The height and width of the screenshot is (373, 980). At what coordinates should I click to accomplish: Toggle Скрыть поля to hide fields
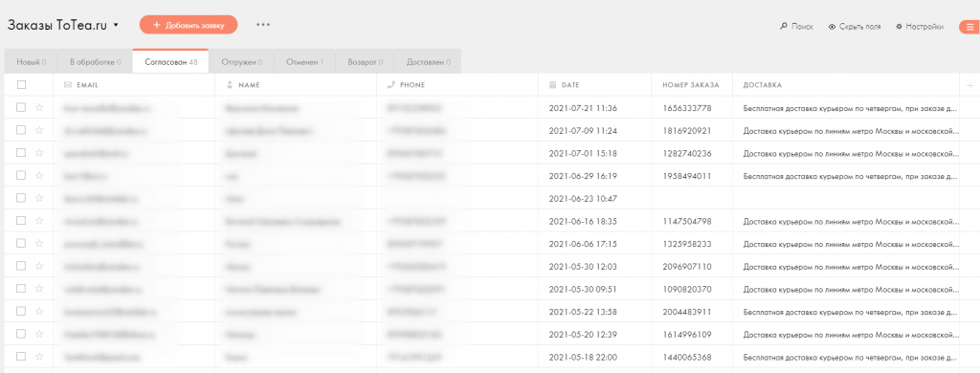pyautogui.click(x=855, y=27)
